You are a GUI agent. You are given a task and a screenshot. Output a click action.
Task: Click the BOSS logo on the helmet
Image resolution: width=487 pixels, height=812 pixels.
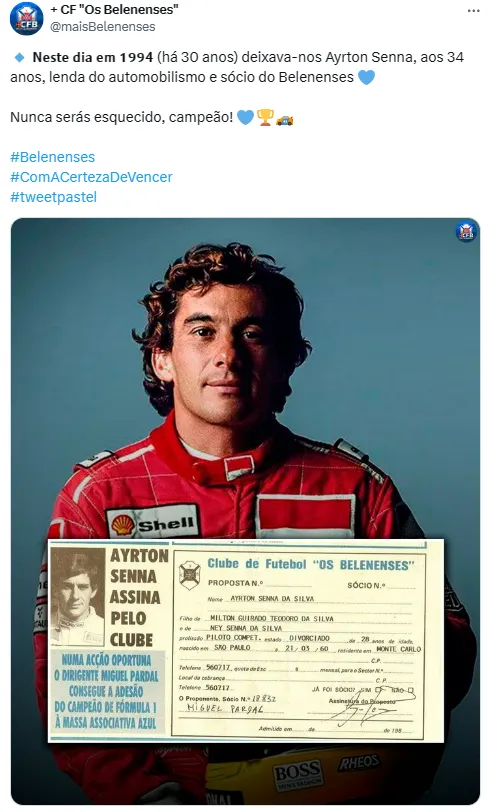click(298, 775)
